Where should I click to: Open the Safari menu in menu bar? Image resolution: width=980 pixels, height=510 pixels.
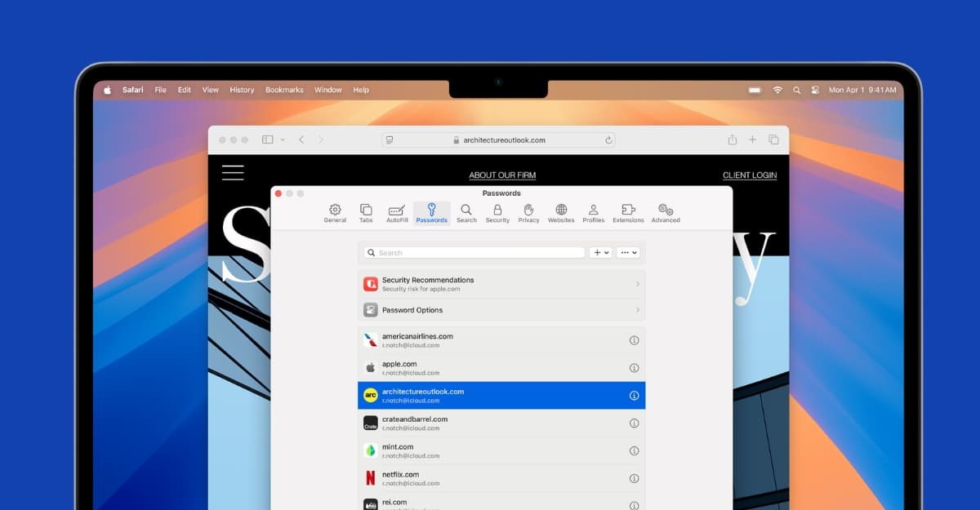click(x=133, y=90)
